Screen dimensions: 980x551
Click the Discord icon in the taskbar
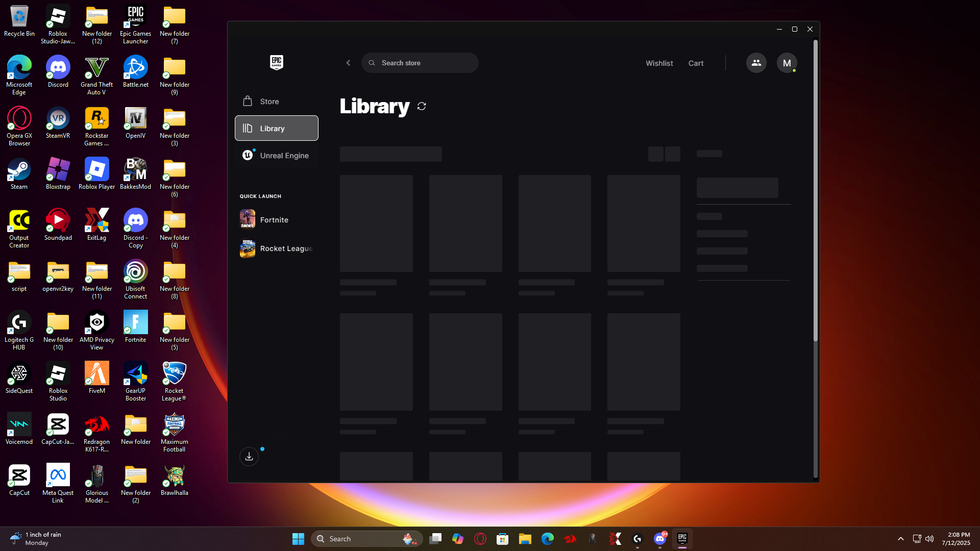pyautogui.click(x=659, y=539)
